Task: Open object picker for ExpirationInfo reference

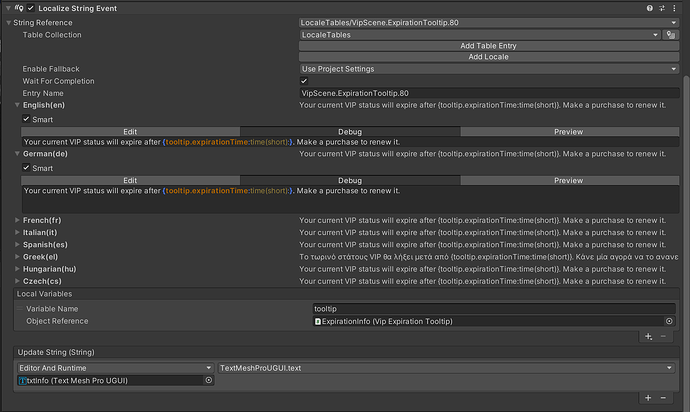Action: (669, 321)
